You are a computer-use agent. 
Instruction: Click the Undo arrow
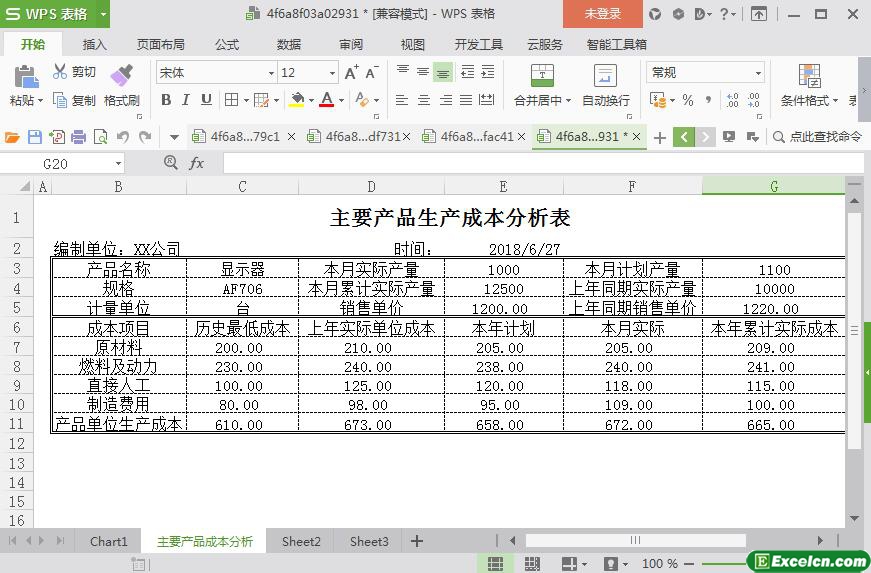(123, 137)
